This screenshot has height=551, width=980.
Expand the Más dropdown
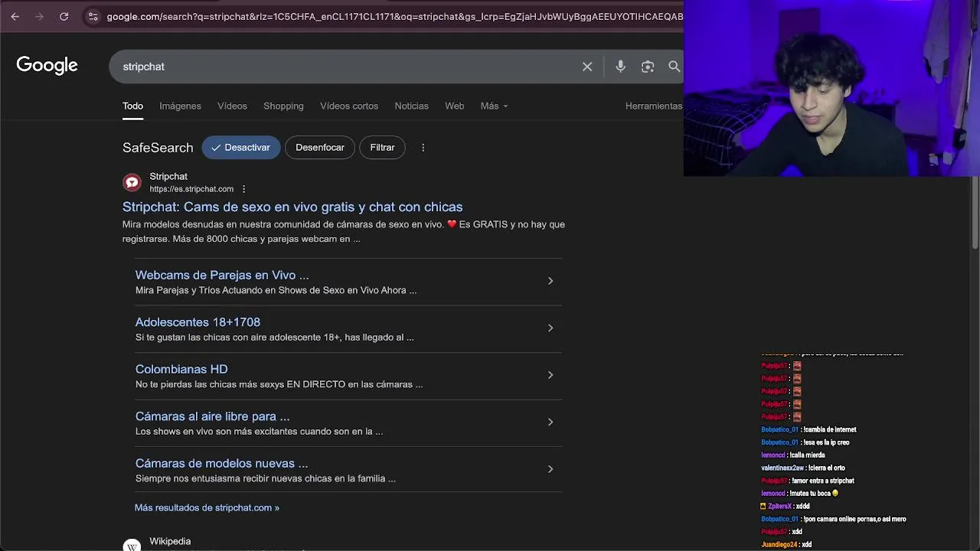(494, 106)
